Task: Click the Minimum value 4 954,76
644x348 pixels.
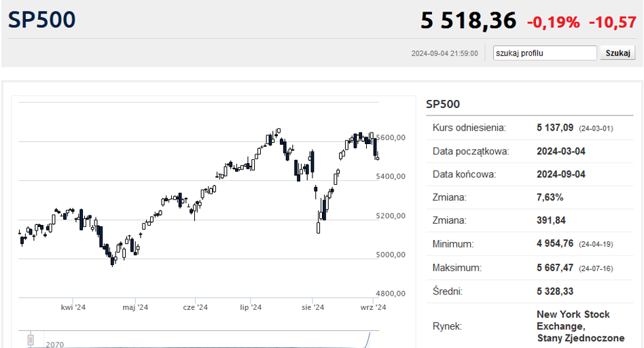Action: point(555,243)
